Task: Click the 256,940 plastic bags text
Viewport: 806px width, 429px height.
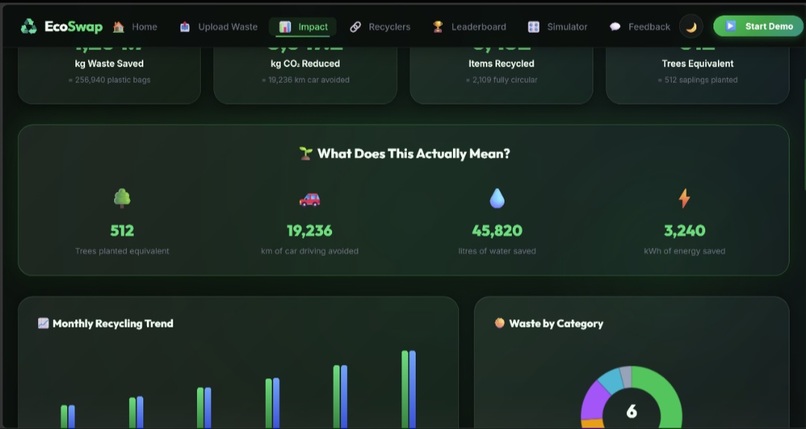Action: pyautogui.click(x=109, y=80)
